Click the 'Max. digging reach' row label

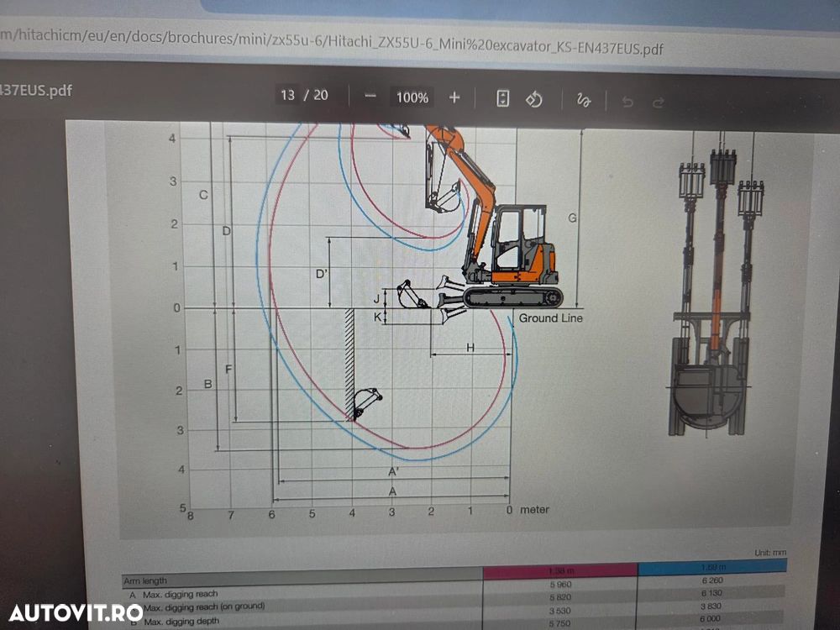[x=180, y=594]
